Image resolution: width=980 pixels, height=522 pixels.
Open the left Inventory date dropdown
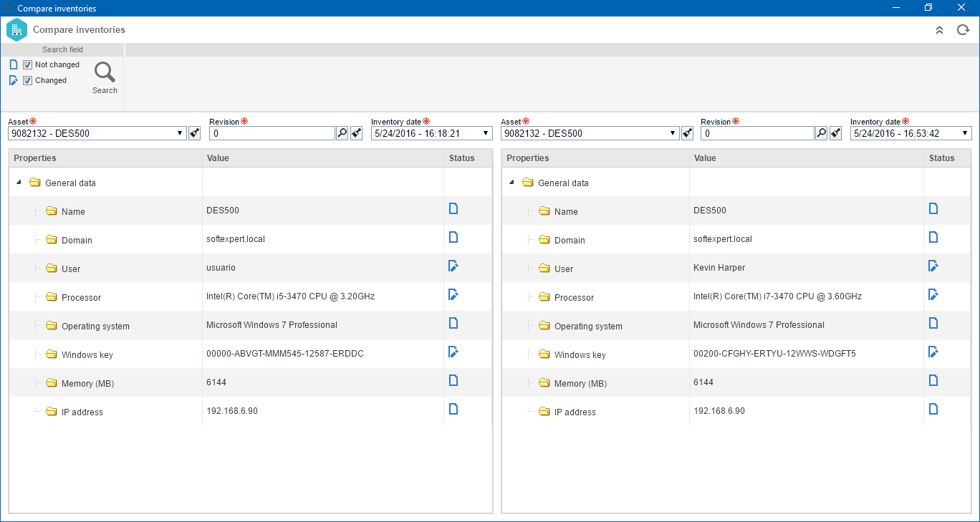[486, 133]
